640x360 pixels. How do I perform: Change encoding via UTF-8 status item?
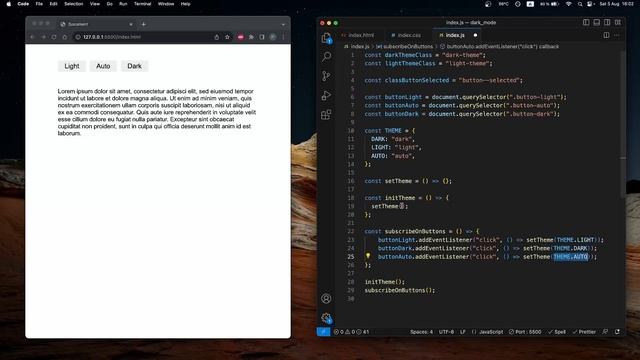pos(446,332)
